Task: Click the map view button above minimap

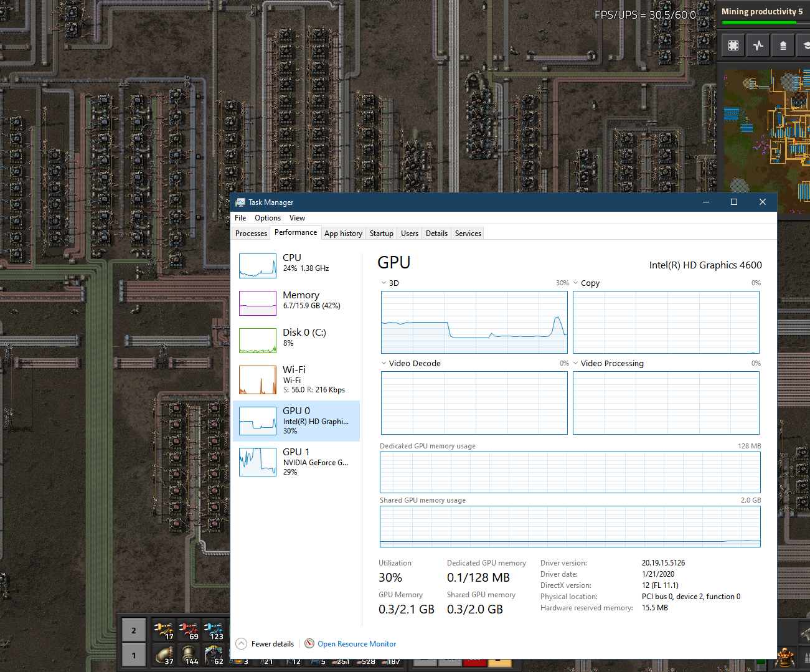Action: [733, 45]
